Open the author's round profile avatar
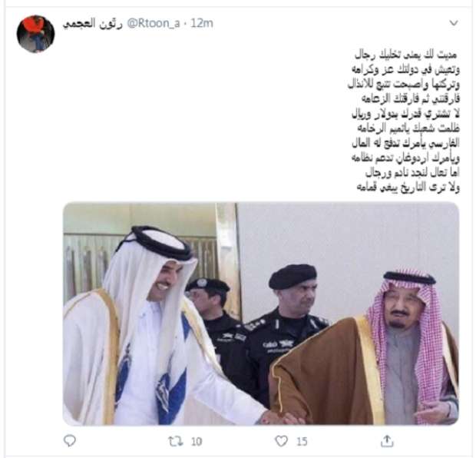Image resolution: width=476 pixels, height=458 pixels. 35,34
